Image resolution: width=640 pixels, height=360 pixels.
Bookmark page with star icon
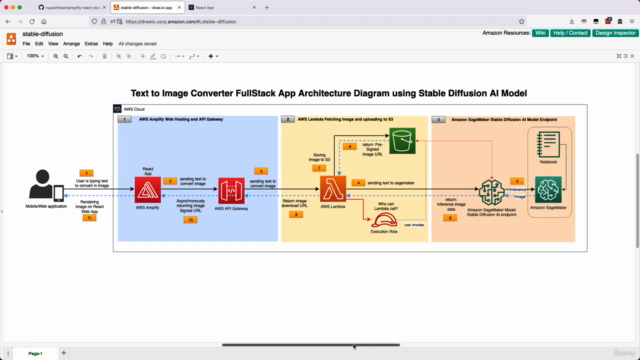(x=521, y=22)
